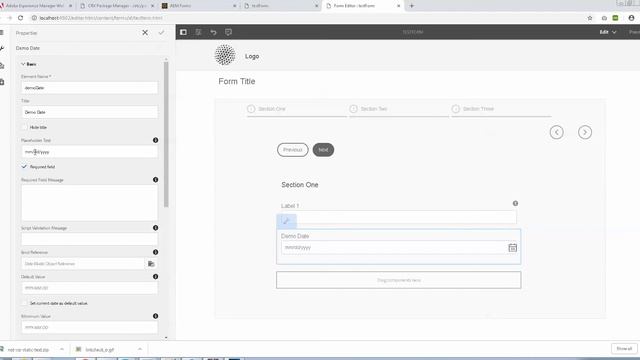The width and height of the screenshot is (640, 360).
Task: Click the Default Value date input
Action: (89, 288)
